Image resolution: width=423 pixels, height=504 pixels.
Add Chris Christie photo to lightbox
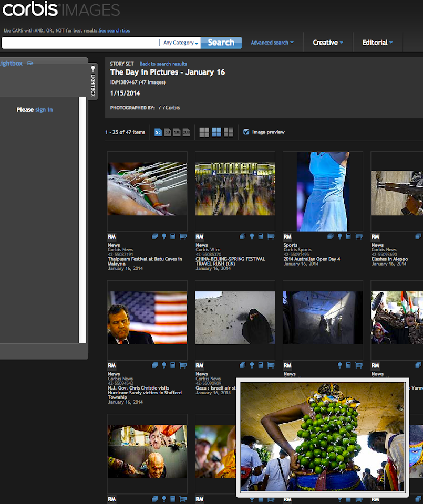pyautogui.click(x=164, y=365)
